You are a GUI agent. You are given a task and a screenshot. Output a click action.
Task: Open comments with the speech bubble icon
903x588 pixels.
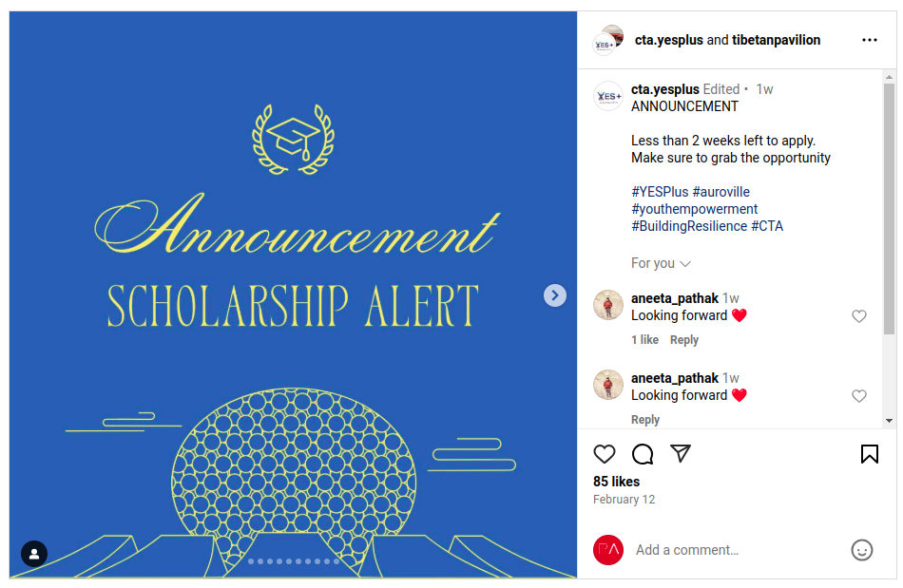[x=643, y=454]
